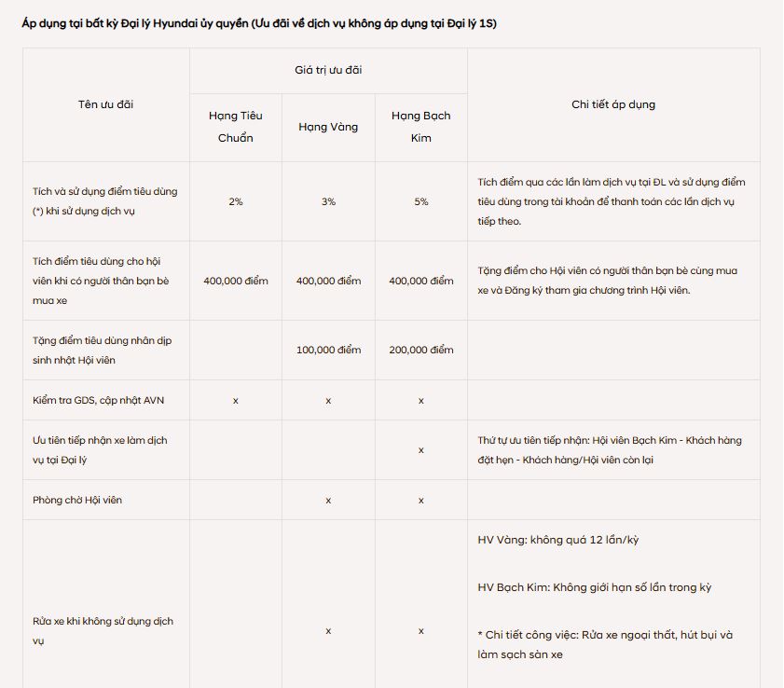784x688 pixels.
Task: Click the 2% value cell
Action: pos(235,201)
